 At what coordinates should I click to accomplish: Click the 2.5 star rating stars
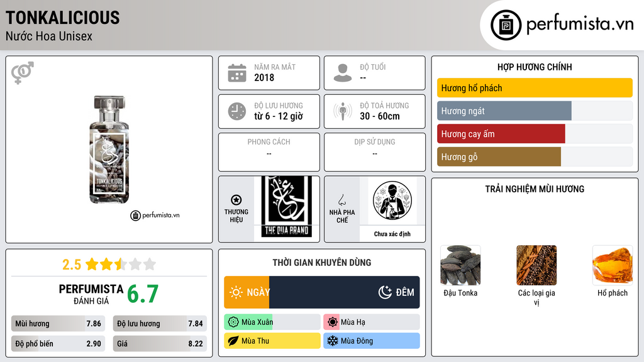pos(121,264)
